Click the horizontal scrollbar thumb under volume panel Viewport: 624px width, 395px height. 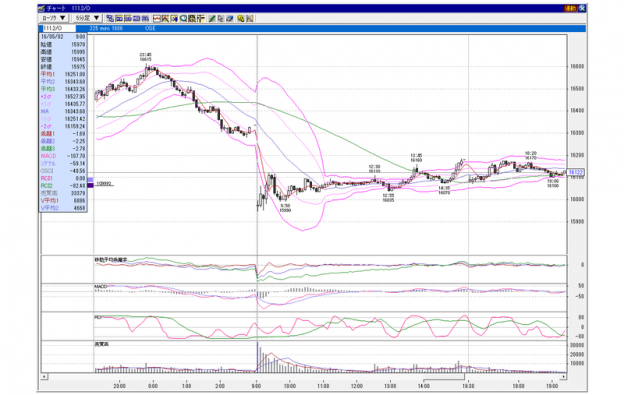coord(443,376)
